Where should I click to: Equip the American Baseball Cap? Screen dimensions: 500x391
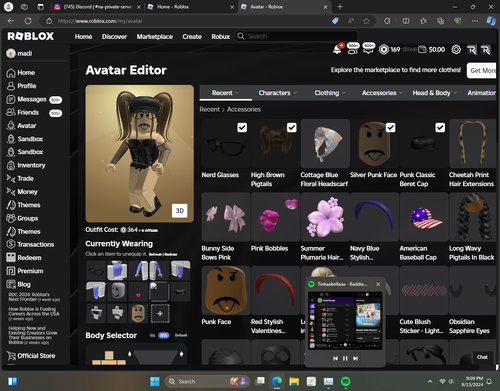[x=424, y=217]
